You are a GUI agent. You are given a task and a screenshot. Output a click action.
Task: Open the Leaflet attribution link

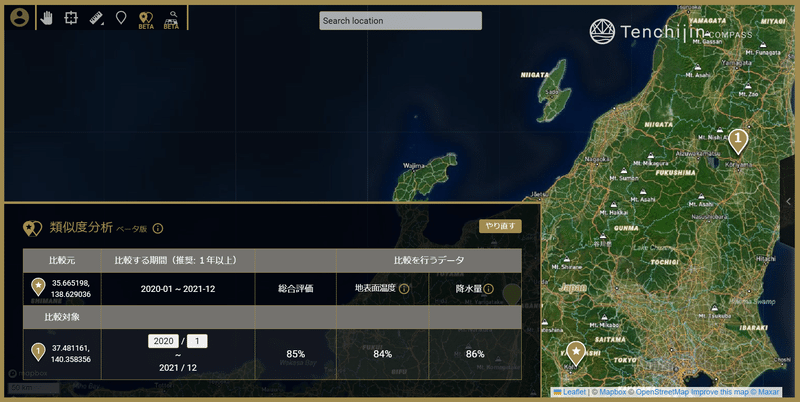[x=574, y=392]
